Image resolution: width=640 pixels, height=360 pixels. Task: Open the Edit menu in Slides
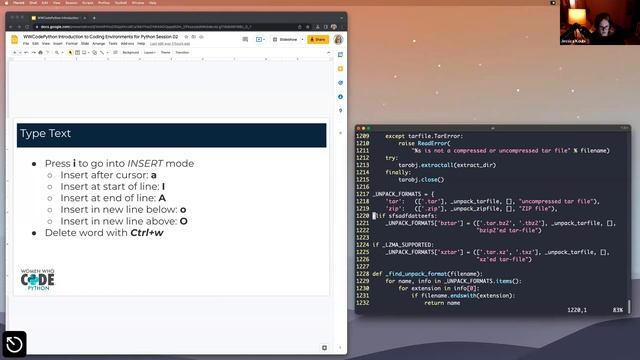point(36,44)
